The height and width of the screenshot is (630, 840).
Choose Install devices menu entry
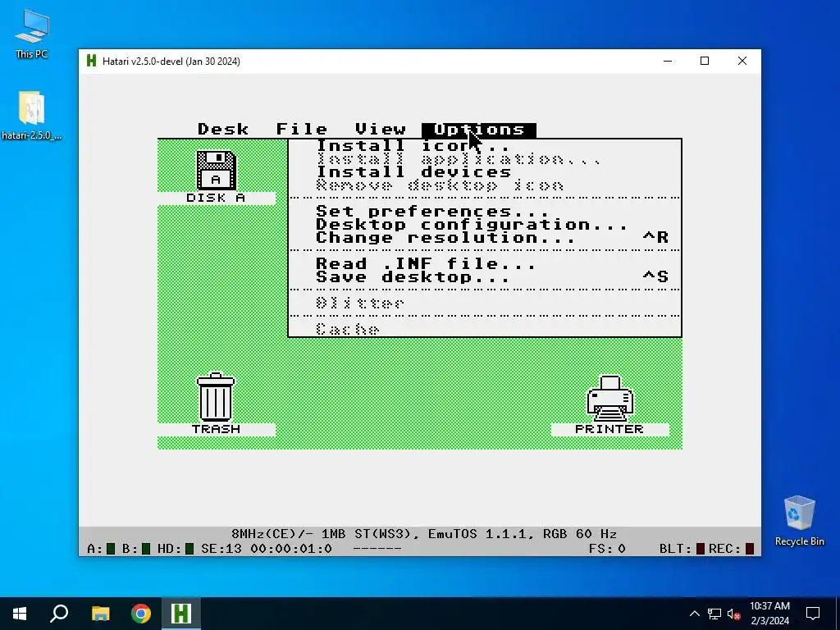[485, 172]
